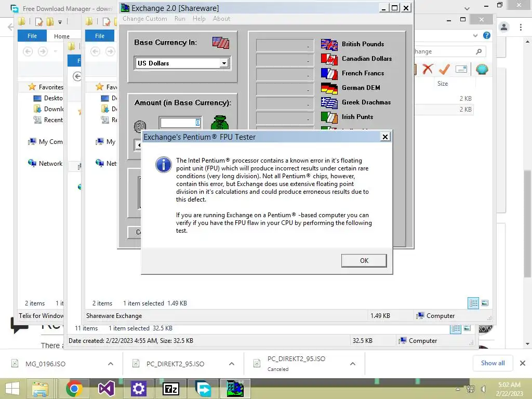Open the Help menu in Exchange
532x399 pixels.
click(199, 19)
